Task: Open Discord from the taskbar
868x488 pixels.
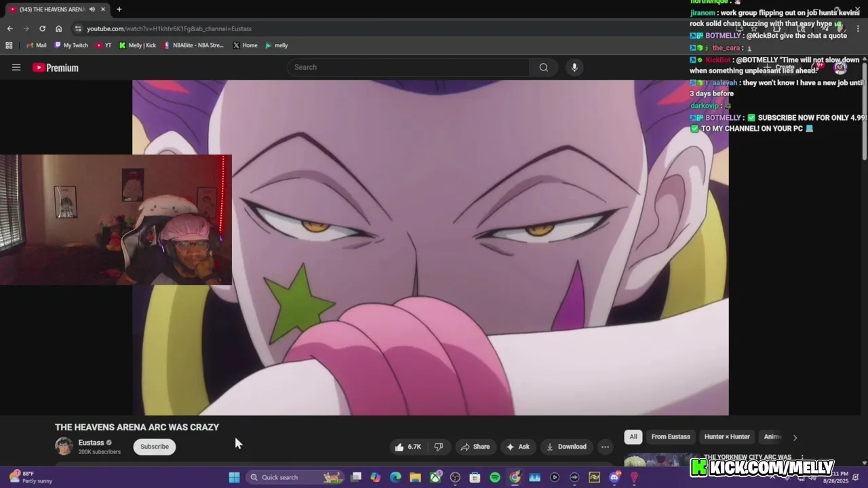Action: 614,477
